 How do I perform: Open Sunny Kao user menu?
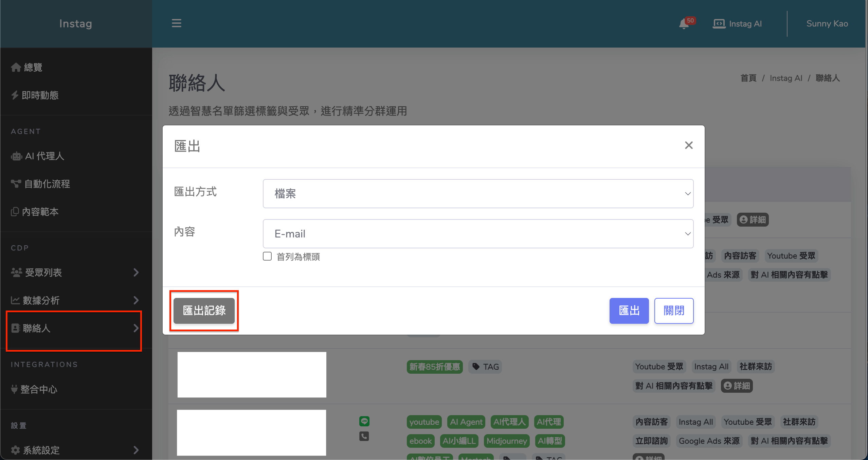(827, 24)
